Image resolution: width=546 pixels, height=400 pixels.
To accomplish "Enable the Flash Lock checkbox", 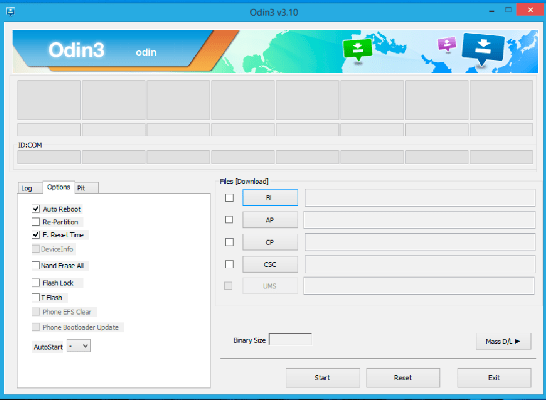I will click(36, 283).
